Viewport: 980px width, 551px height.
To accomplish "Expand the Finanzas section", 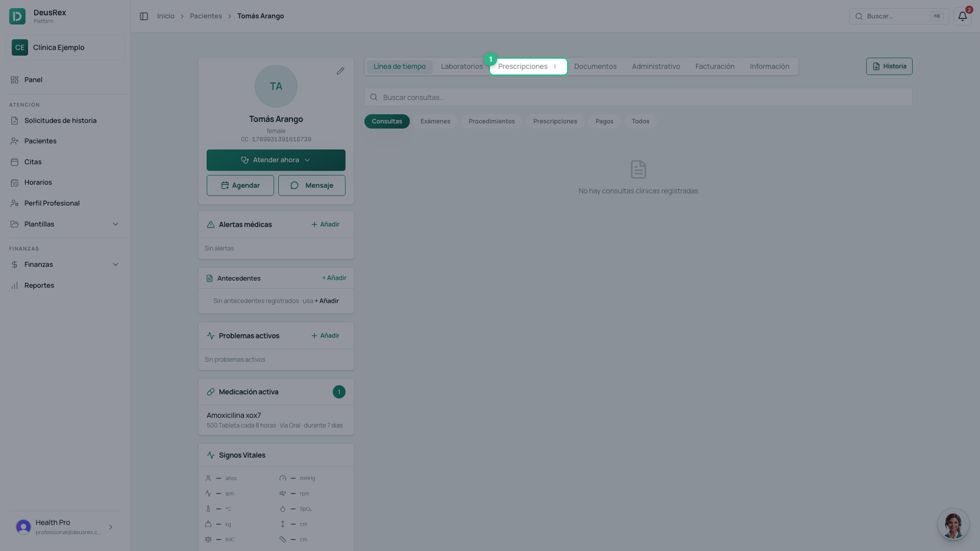I will (x=65, y=265).
